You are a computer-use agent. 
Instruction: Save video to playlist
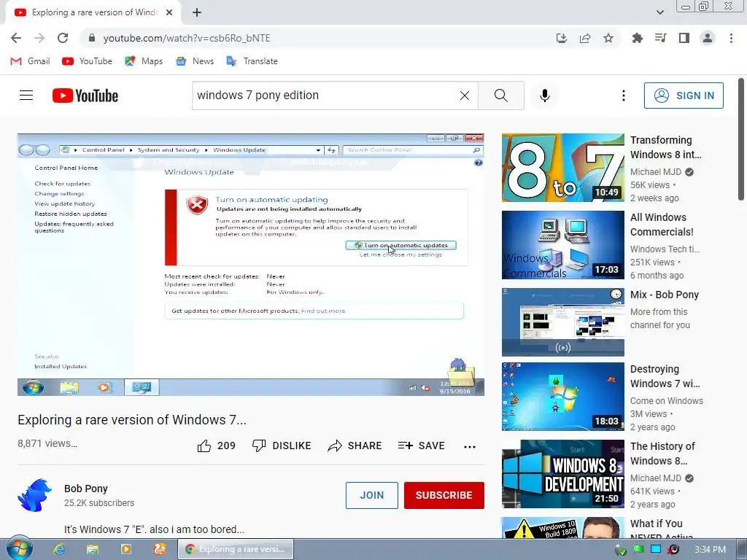click(422, 446)
